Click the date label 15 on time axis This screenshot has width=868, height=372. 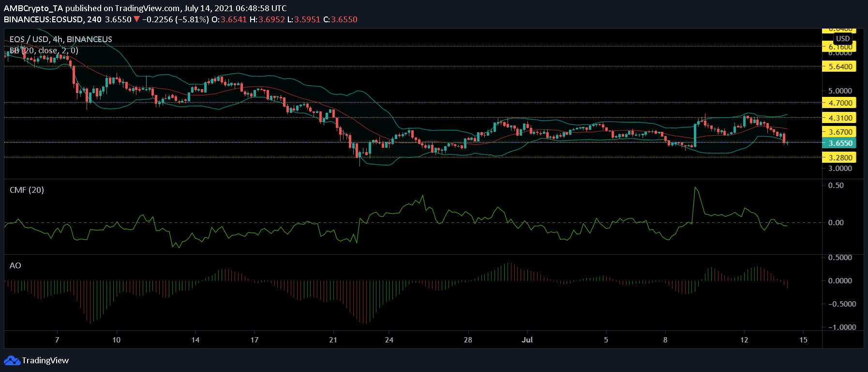(803, 340)
